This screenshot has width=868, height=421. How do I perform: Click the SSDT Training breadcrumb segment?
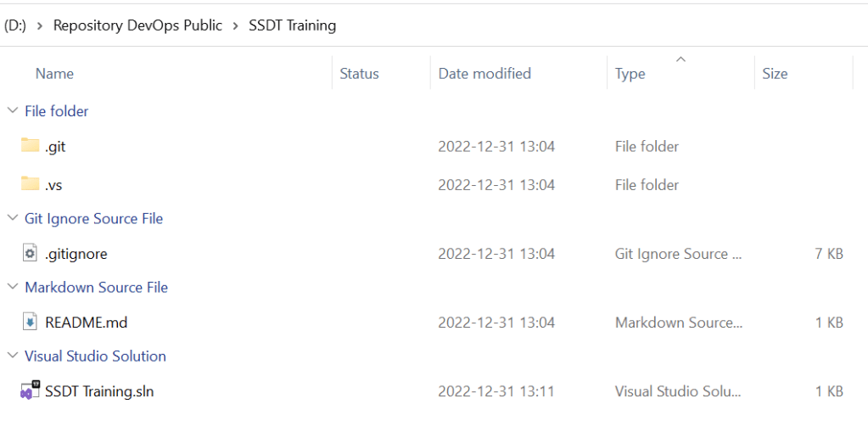292,25
